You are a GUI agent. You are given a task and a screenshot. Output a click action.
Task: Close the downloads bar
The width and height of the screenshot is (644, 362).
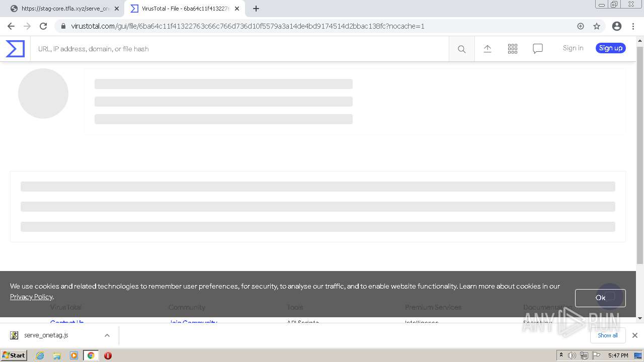[x=635, y=335]
